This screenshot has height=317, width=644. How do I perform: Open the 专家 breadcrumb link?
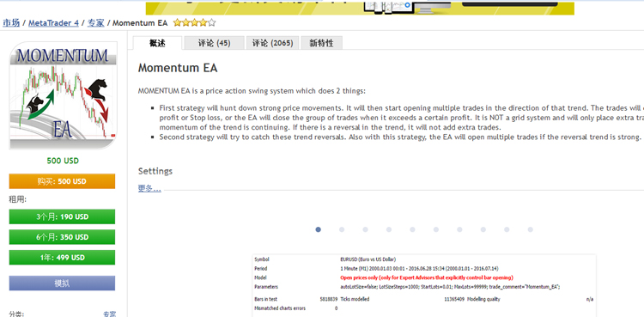pyautogui.click(x=95, y=23)
